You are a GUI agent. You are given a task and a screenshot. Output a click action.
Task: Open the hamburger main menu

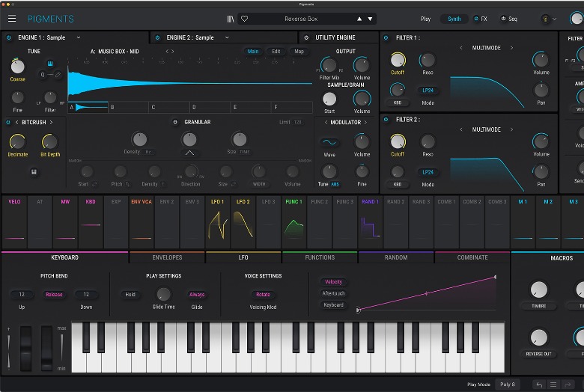coord(12,19)
